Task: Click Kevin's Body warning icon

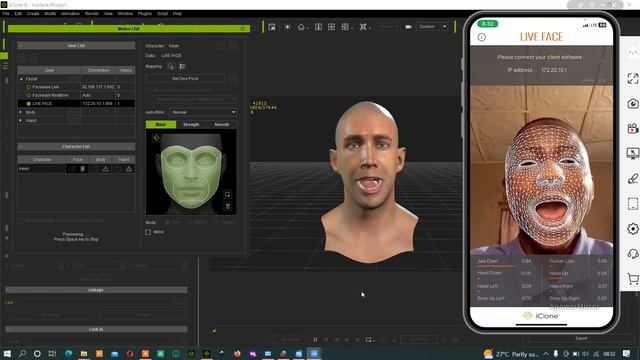Action: [106, 169]
